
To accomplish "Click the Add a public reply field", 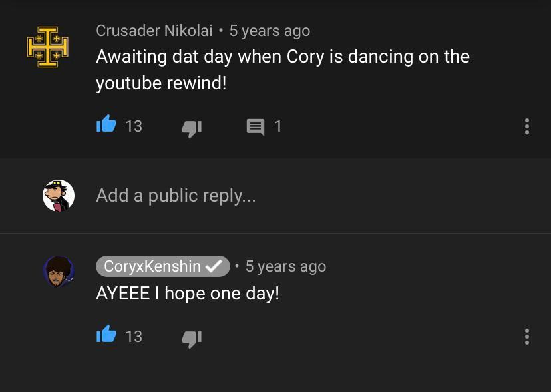I will click(176, 195).
